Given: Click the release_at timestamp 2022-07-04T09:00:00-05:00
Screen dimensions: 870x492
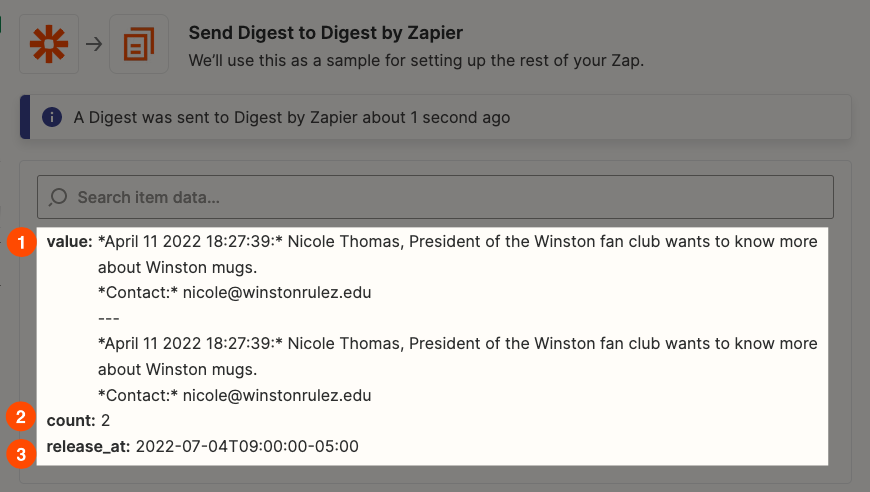Looking at the screenshot, I should coord(247,446).
